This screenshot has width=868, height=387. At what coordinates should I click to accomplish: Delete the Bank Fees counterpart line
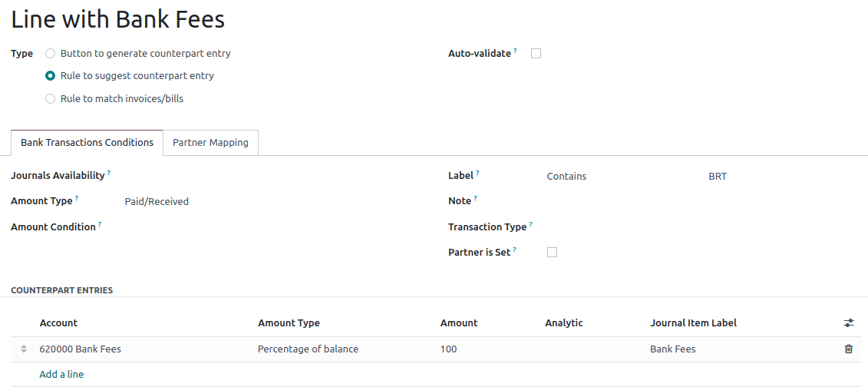point(848,349)
